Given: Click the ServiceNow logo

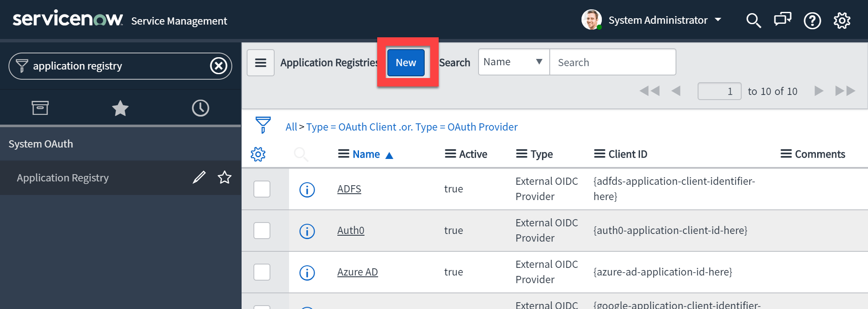Looking at the screenshot, I should 68,19.
